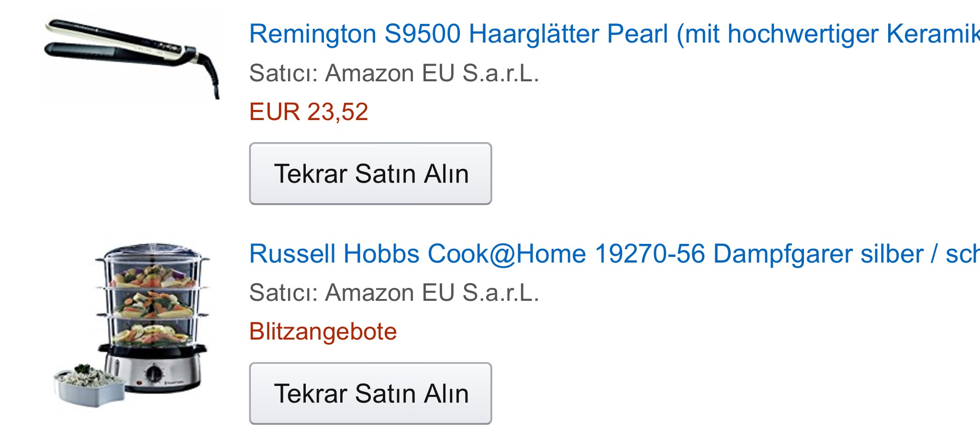Click Amazon EU S.a.r.L. under the straightener
Screen dimensions: 980x440
432,74
